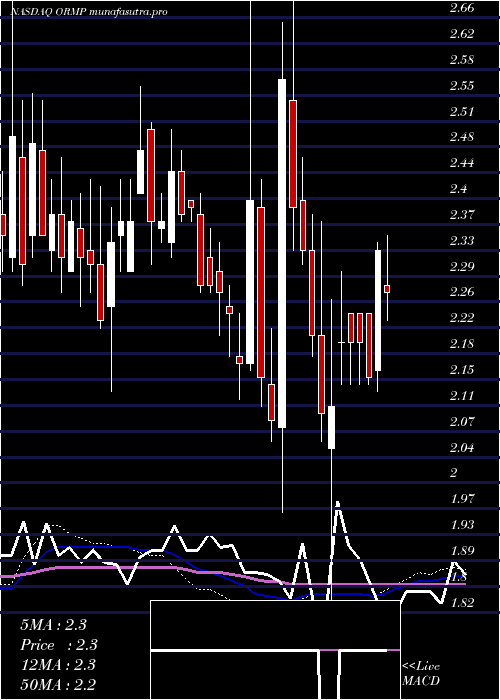Select the Price : 2.3 readout
The width and height of the screenshot is (500, 700).
tap(59, 645)
